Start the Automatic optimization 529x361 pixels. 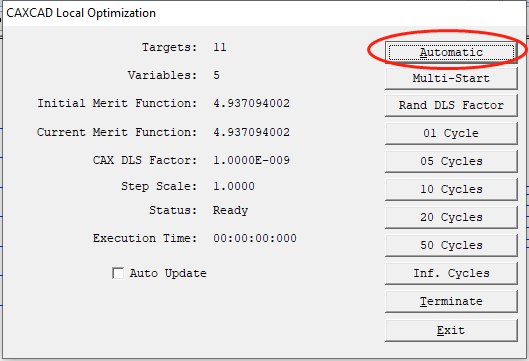click(451, 52)
